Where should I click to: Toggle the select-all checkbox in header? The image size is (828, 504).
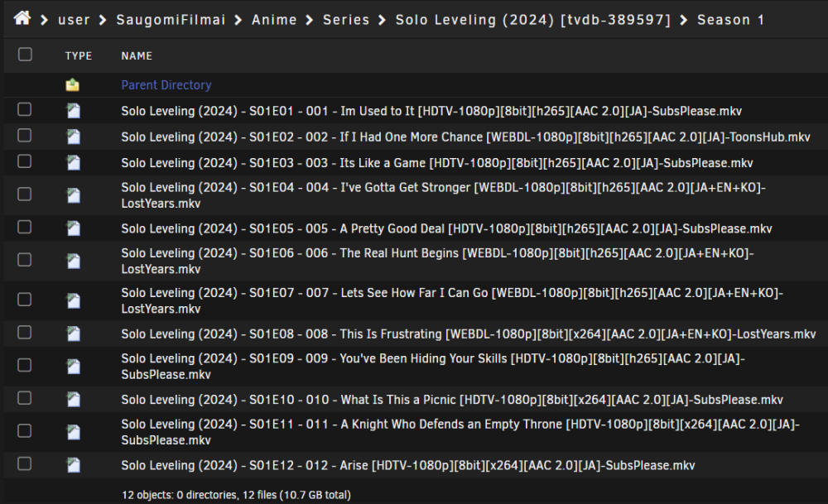(25, 55)
